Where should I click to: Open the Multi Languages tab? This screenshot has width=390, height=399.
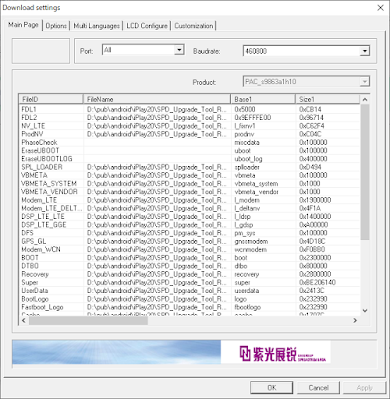tap(96, 26)
